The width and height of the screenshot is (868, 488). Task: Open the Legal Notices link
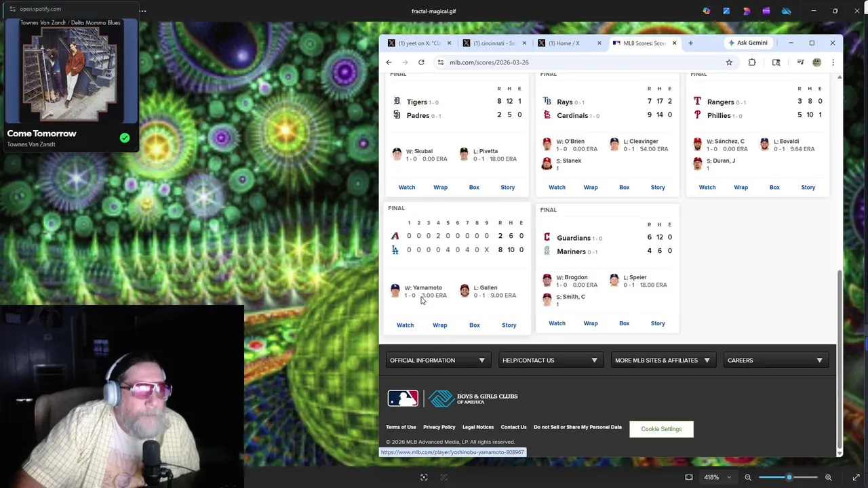pyautogui.click(x=478, y=427)
